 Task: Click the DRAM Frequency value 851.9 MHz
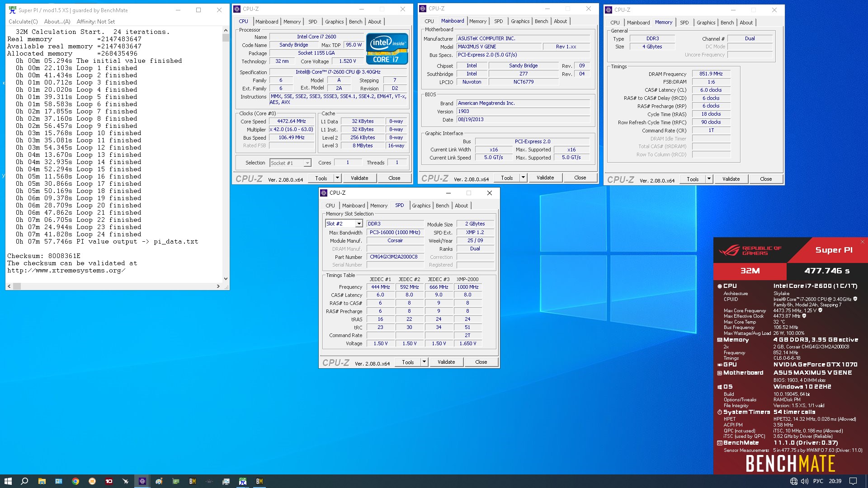(711, 74)
